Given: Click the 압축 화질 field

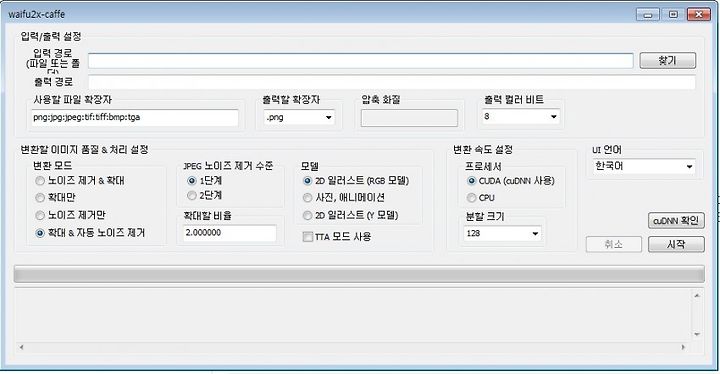Looking at the screenshot, I should [x=409, y=118].
